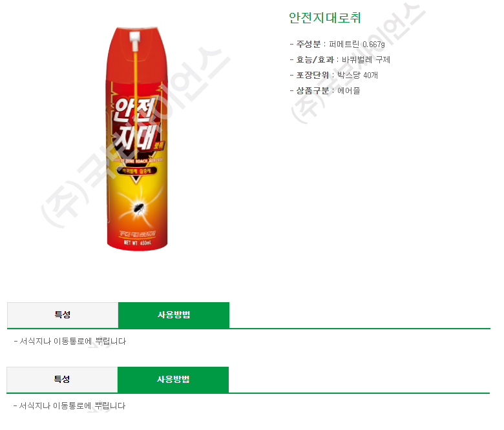Screen dimensions: 504x430
Task: Click the 안전지대 logo text on the can
Action: (134, 124)
